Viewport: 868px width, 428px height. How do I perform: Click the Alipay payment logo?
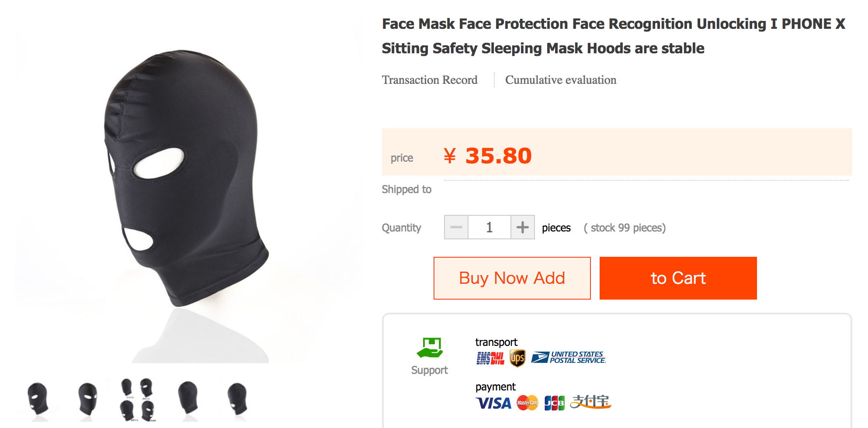(591, 402)
